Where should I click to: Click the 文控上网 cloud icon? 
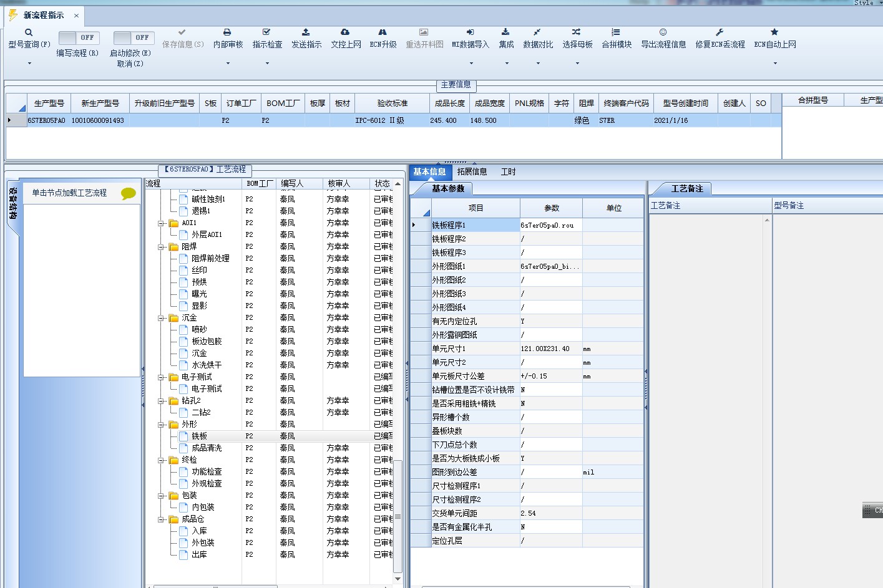[x=345, y=32]
